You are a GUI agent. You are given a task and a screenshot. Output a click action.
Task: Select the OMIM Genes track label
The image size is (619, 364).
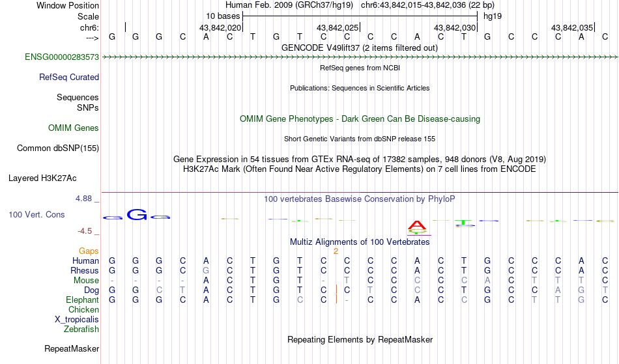pos(74,128)
